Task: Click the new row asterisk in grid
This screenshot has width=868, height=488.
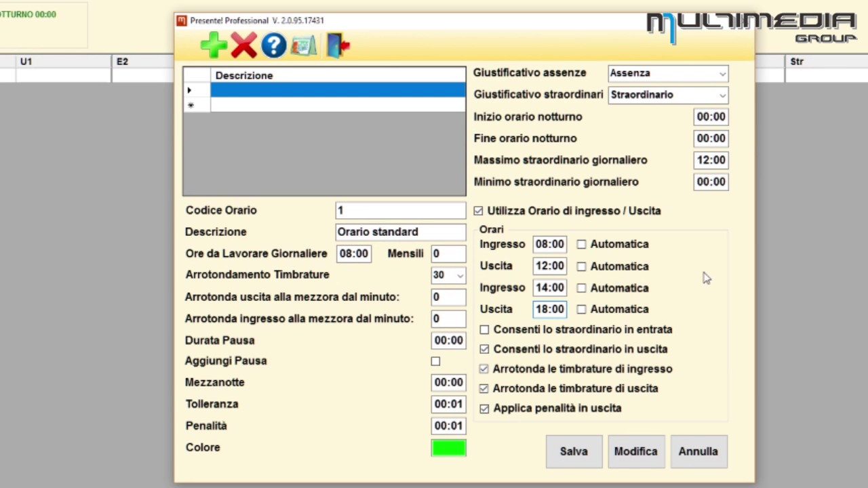Action: 191,105
